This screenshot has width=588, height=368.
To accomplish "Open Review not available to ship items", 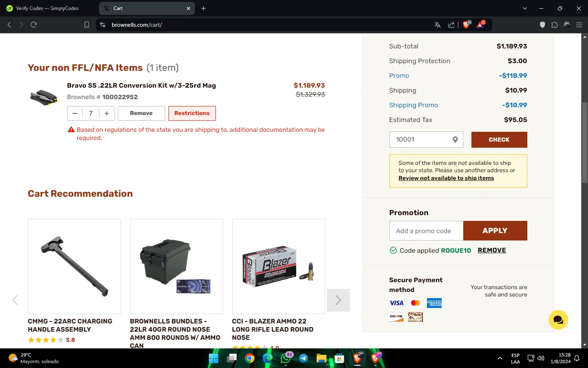I will [446, 178].
